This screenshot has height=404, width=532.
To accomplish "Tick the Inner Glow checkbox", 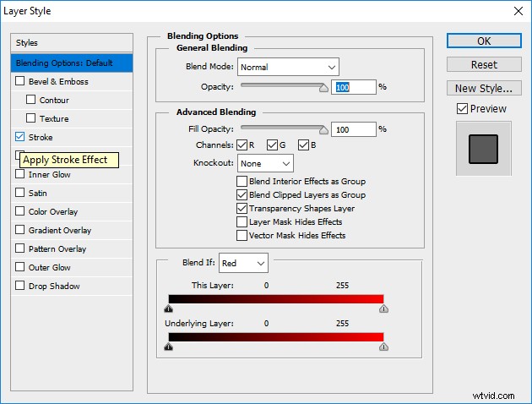I will (20, 174).
